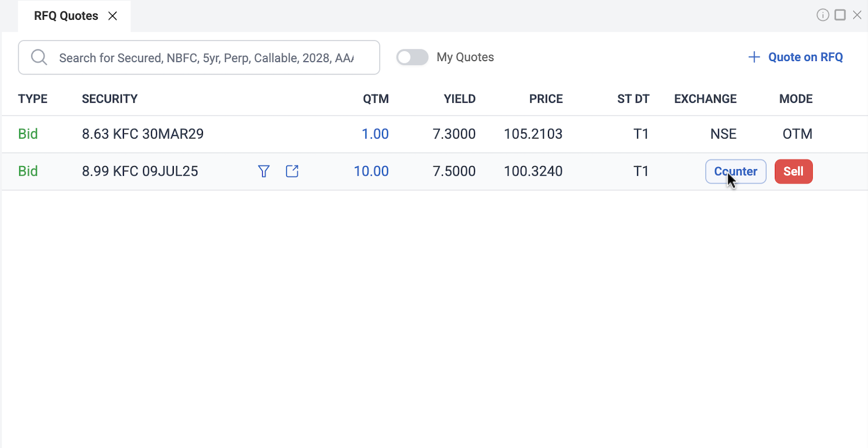Maximize the RFQ Quotes panel
Viewport: 868px width, 448px height.
click(x=840, y=15)
